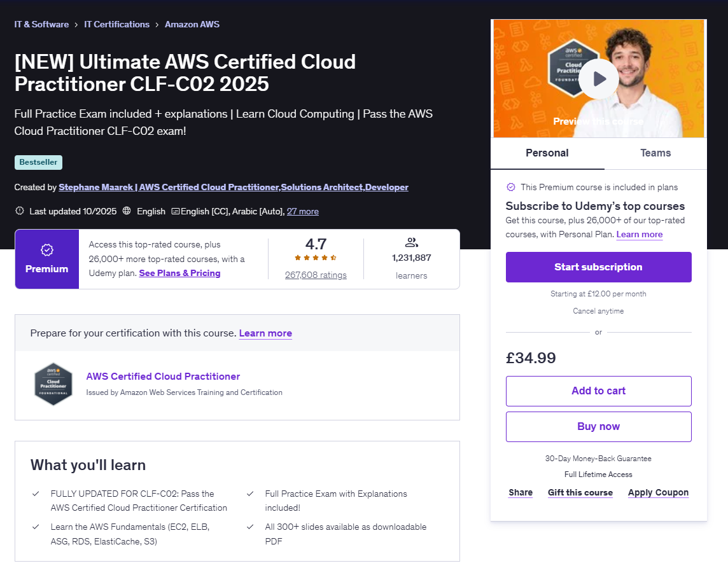Click 'Cancel anytime' text
The width and height of the screenshot is (728, 575).
coord(598,311)
